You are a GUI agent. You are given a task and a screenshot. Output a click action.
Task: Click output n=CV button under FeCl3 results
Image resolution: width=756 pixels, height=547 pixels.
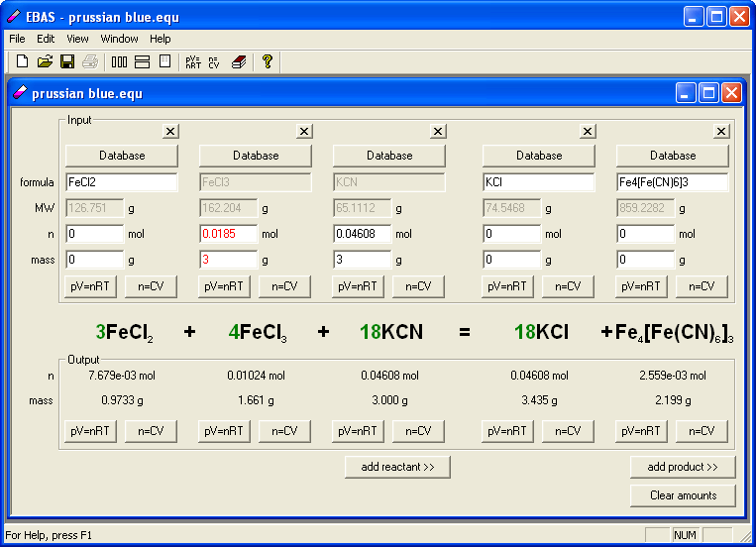coord(285,431)
